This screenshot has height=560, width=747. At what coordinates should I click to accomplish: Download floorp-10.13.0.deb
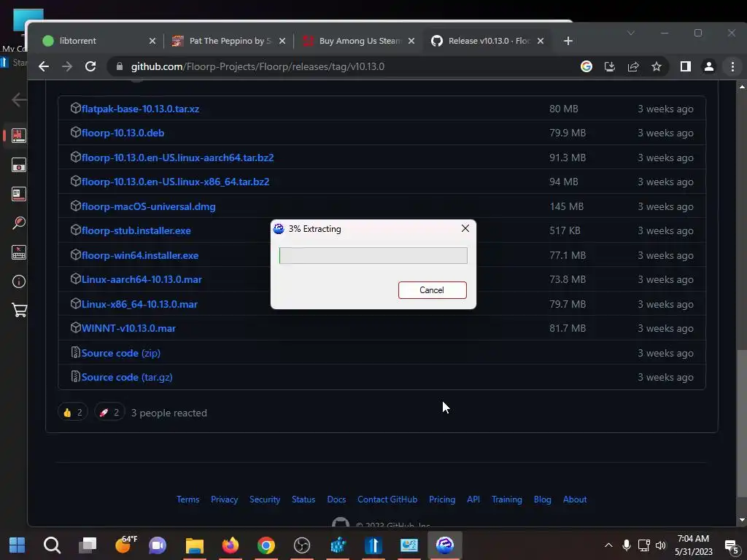[x=123, y=133]
